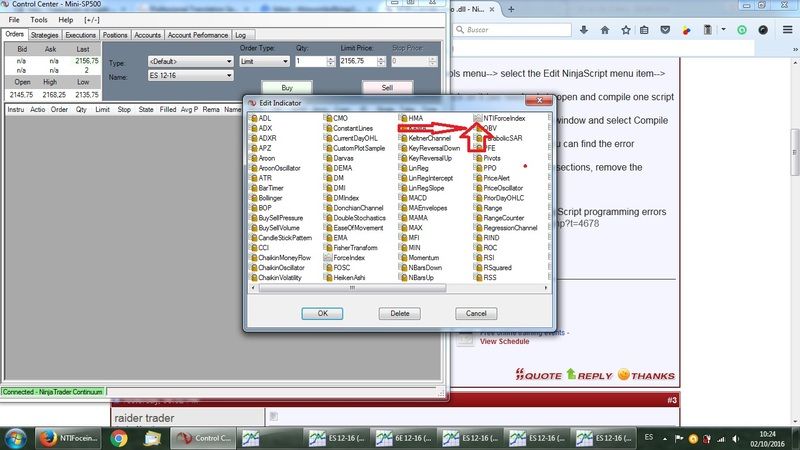Open the Order Type dropdown
Screen dimensions: 800x450
pos(267,62)
